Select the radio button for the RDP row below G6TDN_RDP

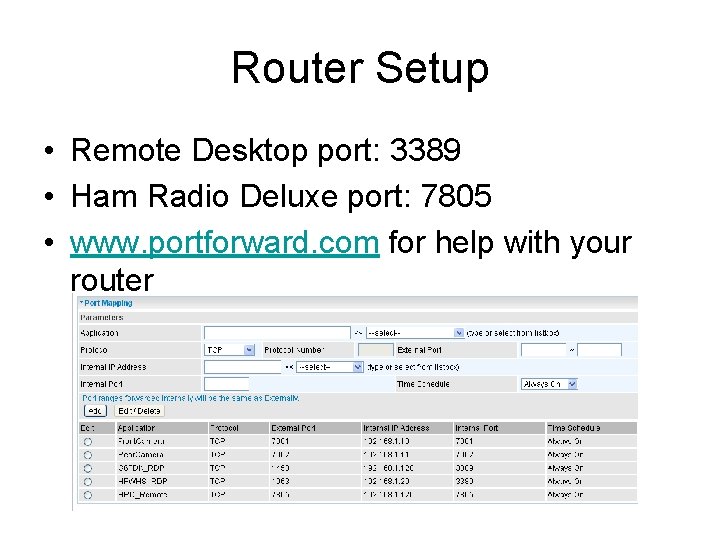(88, 482)
